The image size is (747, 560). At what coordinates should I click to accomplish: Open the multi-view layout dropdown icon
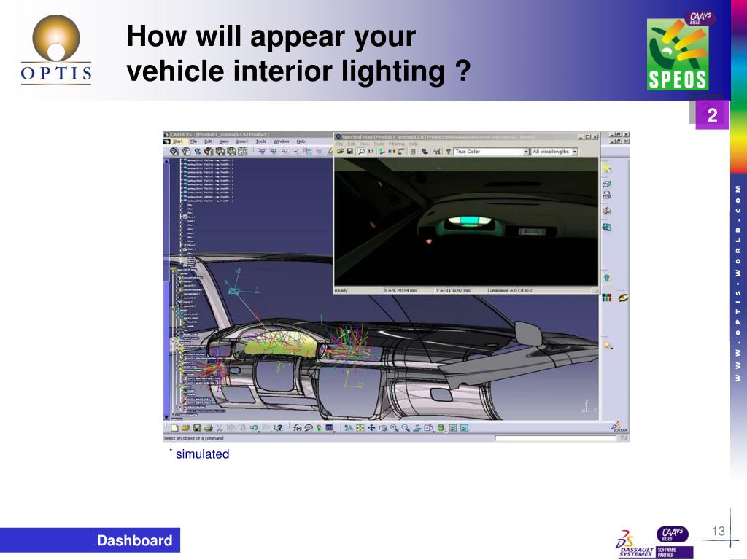pyautogui.click(x=429, y=427)
